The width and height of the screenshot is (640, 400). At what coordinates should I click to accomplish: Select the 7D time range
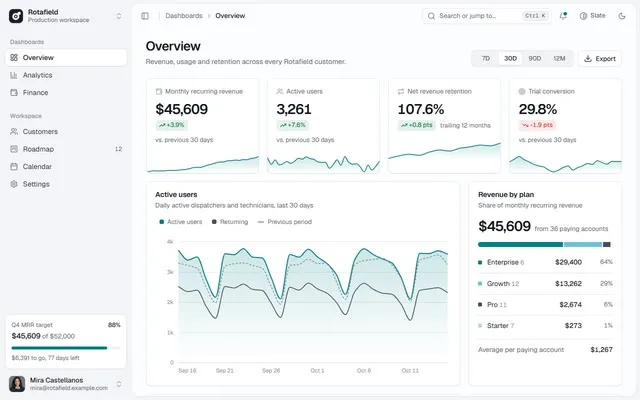(486, 58)
